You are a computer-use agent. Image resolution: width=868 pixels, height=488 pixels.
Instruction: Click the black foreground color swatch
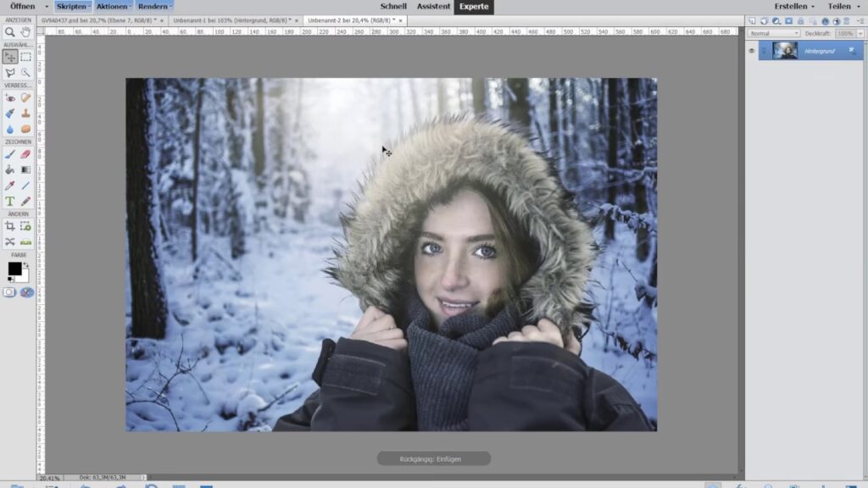pos(14,269)
